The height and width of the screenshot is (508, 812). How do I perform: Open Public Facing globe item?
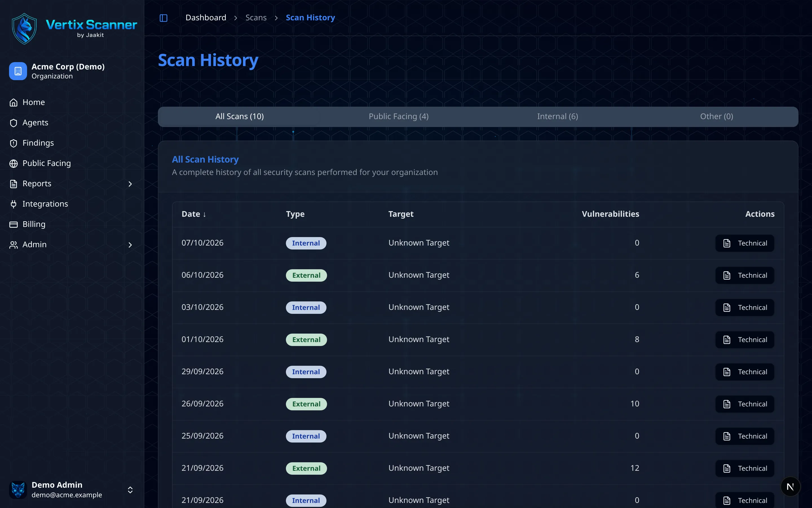point(72,163)
